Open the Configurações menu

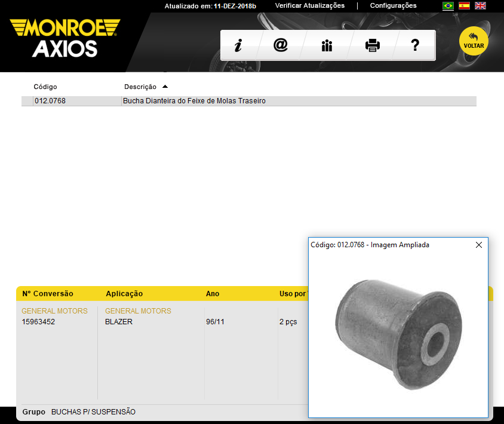point(393,5)
